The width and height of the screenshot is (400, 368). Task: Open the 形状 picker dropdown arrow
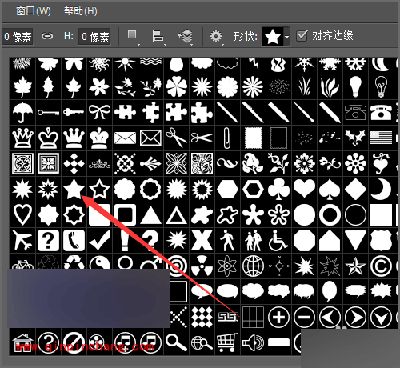(287, 37)
